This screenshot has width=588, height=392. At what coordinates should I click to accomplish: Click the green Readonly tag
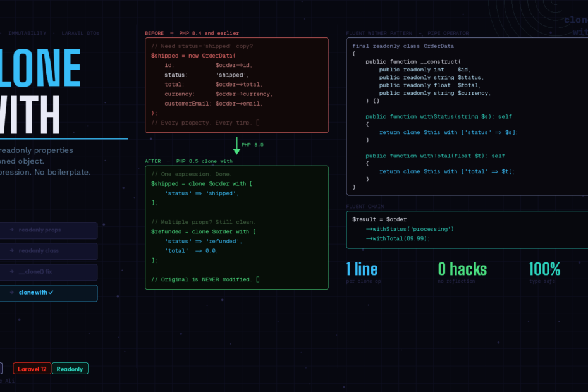(70, 369)
